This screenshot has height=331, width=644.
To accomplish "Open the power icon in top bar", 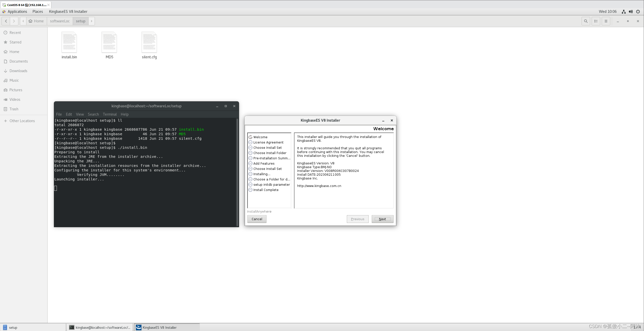I will pos(638,12).
